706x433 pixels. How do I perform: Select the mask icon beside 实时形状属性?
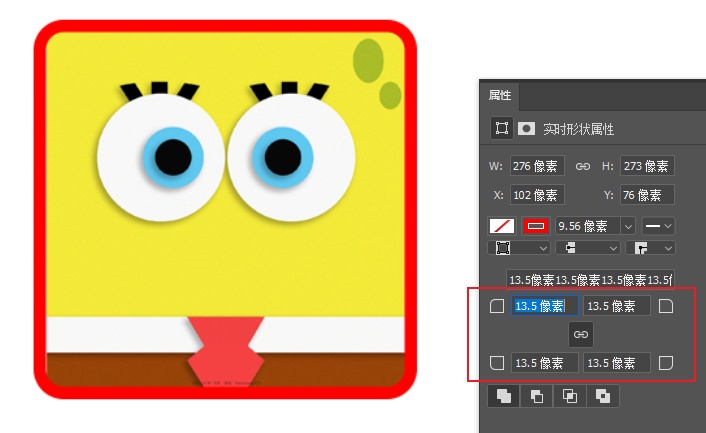click(526, 129)
